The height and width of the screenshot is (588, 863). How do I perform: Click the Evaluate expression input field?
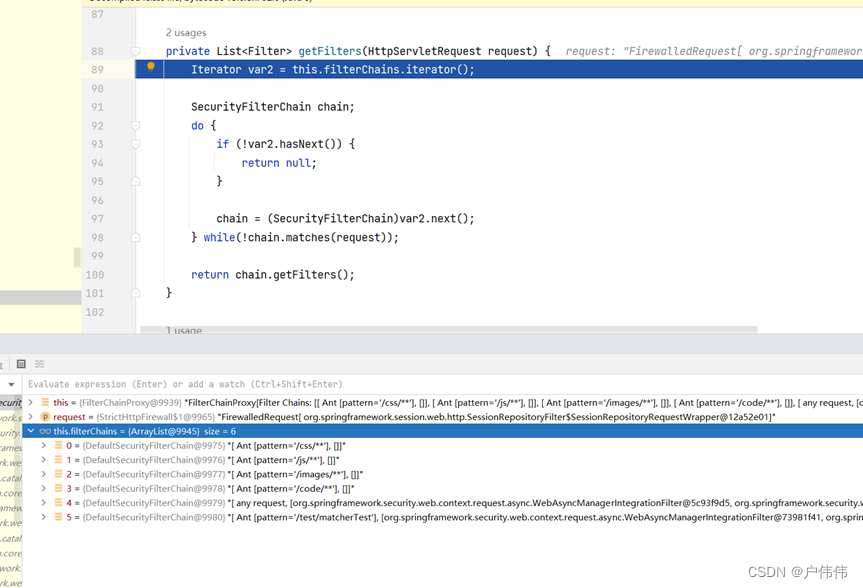pos(443,384)
